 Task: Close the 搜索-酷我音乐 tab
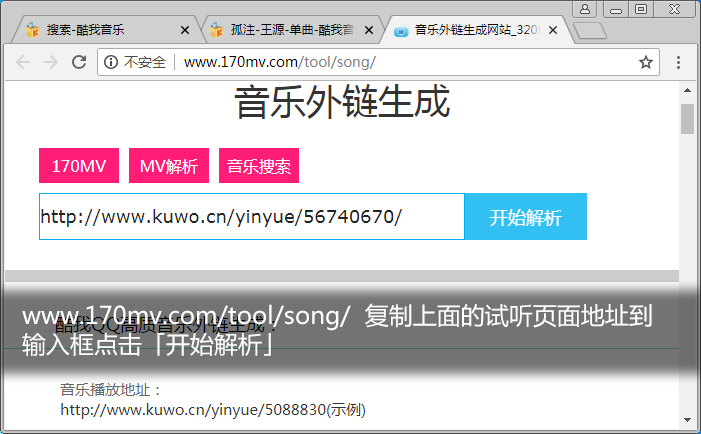(x=185, y=30)
